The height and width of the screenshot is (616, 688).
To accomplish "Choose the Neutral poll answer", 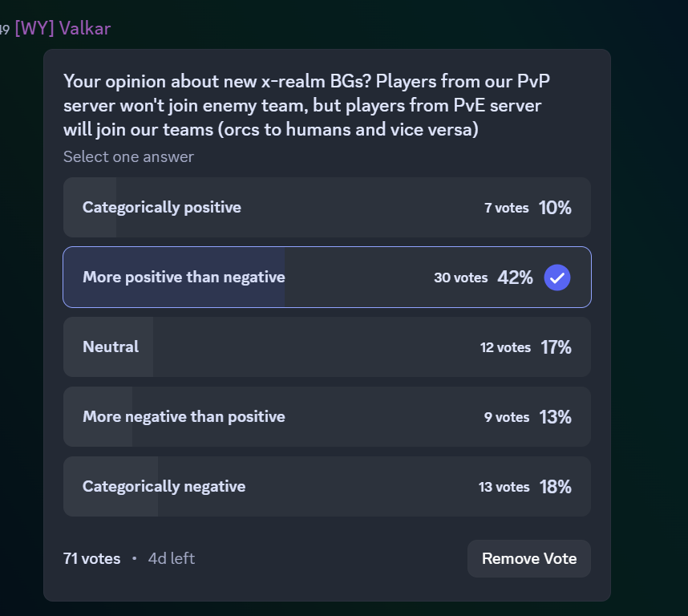I will 327,347.
